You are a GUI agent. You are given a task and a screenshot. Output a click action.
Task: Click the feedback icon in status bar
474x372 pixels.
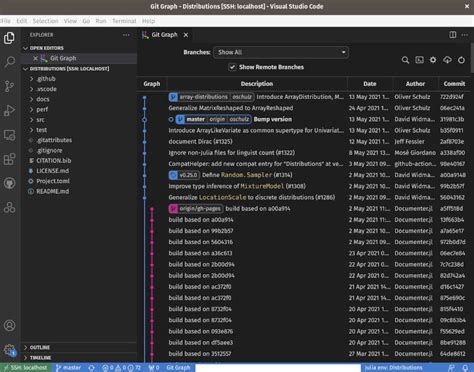[x=452, y=368]
